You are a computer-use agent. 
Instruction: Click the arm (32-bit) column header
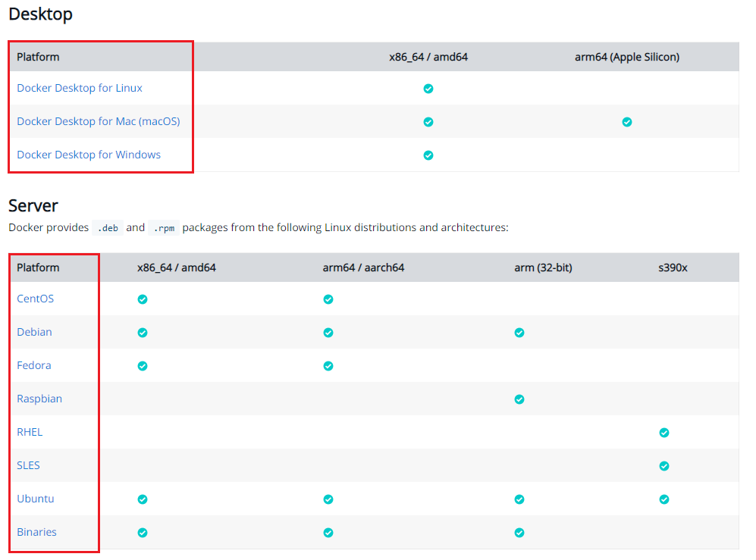click(x=544, y=267)
